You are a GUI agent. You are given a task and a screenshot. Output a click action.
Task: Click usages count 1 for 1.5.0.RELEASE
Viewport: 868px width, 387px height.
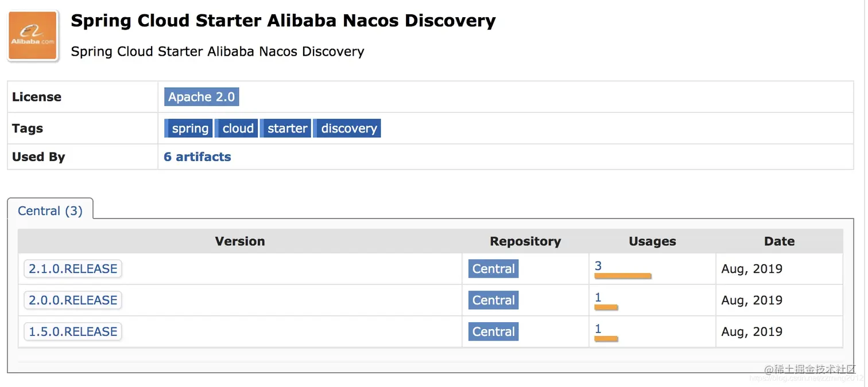tap(598, 329)
